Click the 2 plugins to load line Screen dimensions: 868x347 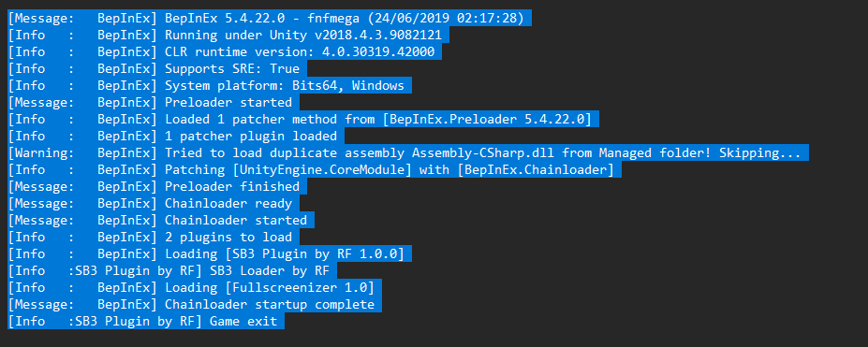coord(154,237)
